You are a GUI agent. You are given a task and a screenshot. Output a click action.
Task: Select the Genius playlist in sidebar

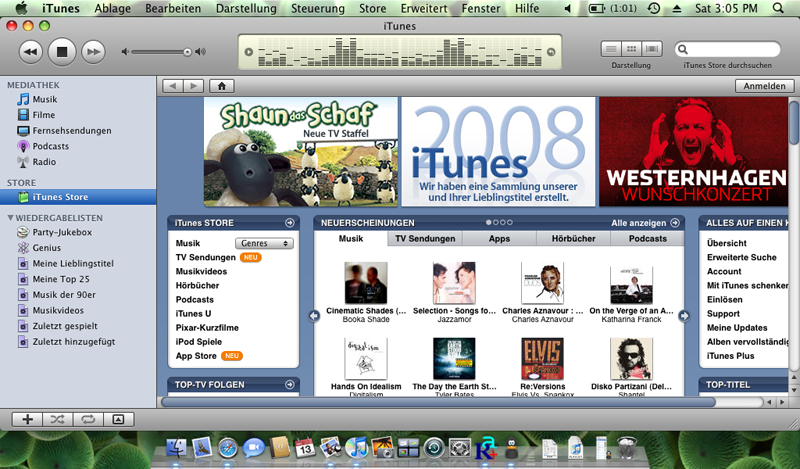[x=46, y=247]
